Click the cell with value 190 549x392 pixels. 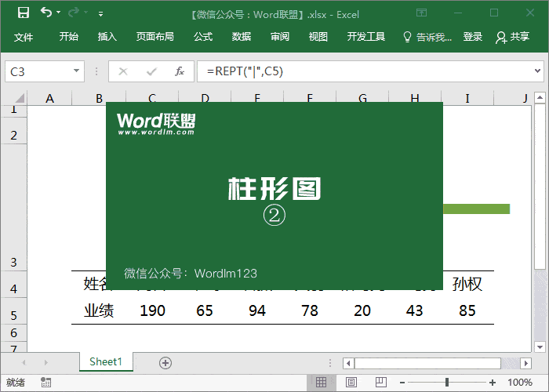[x=152, y=310]
